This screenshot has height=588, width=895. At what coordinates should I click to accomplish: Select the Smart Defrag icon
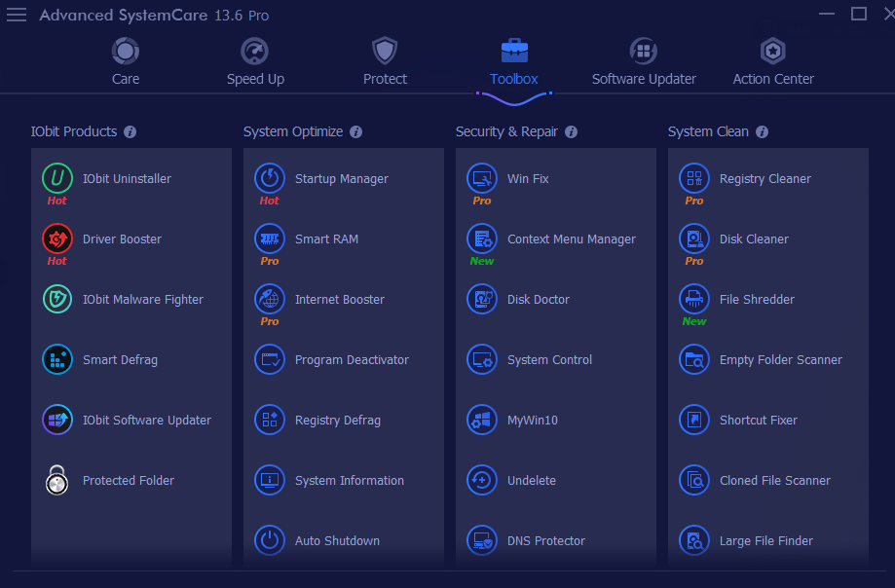[56, 359]
